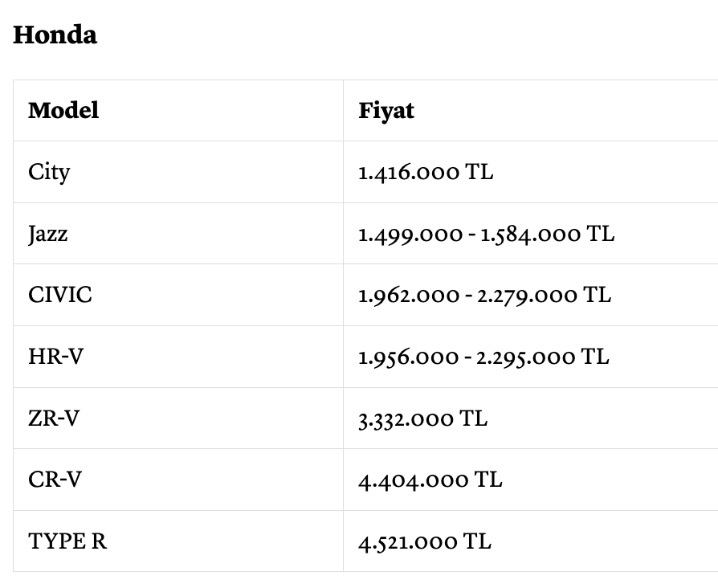This screenshot has height=588, width=718.
Task: Click the 2.295.000 upper HR-V price
Action: coord(526,357)
